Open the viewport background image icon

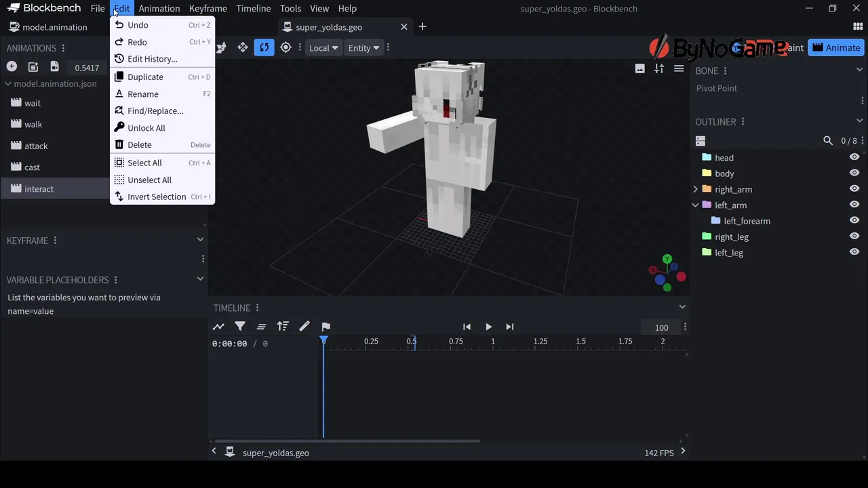coord(639,68)
